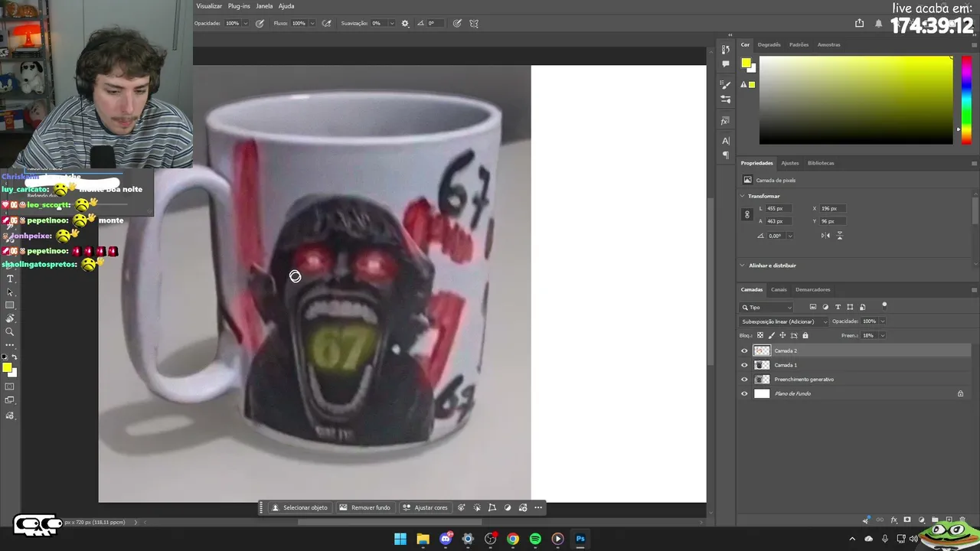Open smoothing options gear
The height and width of the screenshot is (551, 980).
click(x=405, y=23)
